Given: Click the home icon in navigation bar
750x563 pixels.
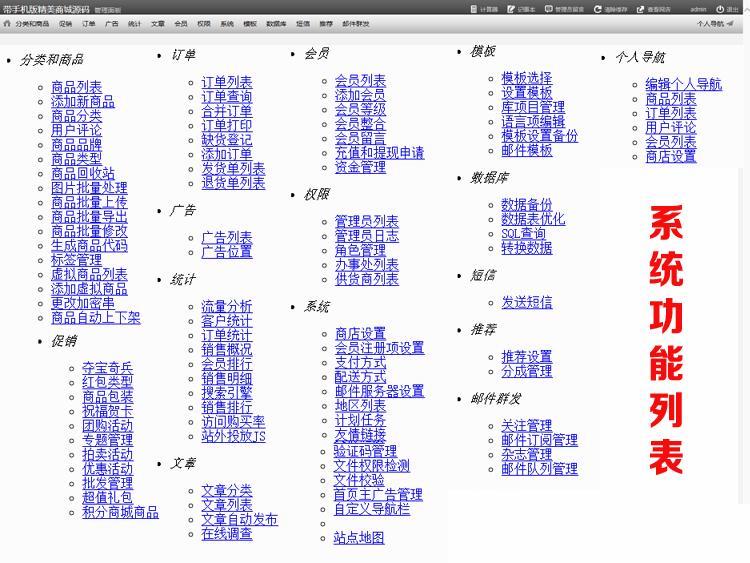Looking at the screenshot, I should [7, 23].
